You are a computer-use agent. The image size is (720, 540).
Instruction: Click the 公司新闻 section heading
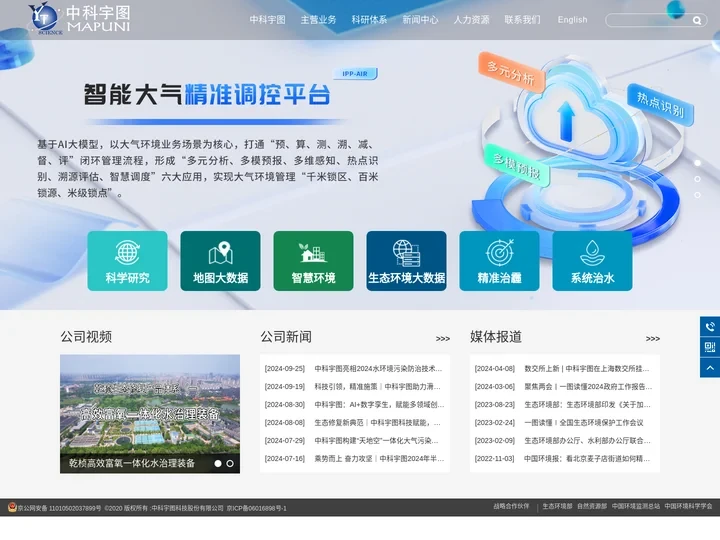click(x=286, y=337)
